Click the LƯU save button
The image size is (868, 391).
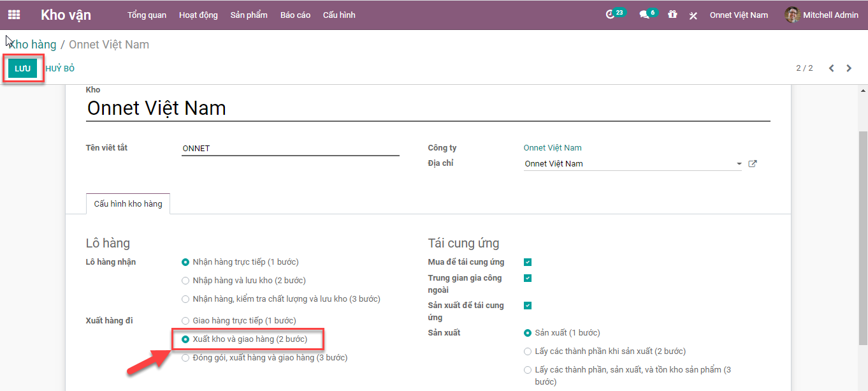[23, 69]
